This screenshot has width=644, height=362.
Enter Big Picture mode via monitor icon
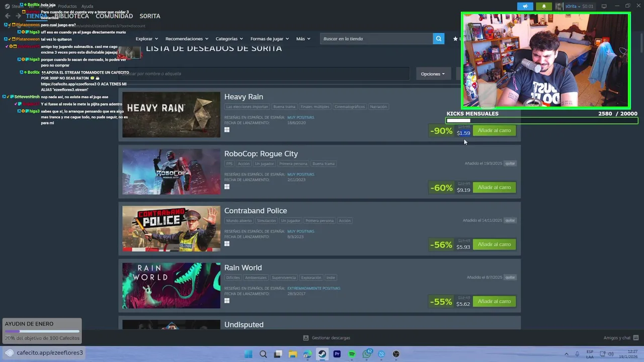coord(604,7)
